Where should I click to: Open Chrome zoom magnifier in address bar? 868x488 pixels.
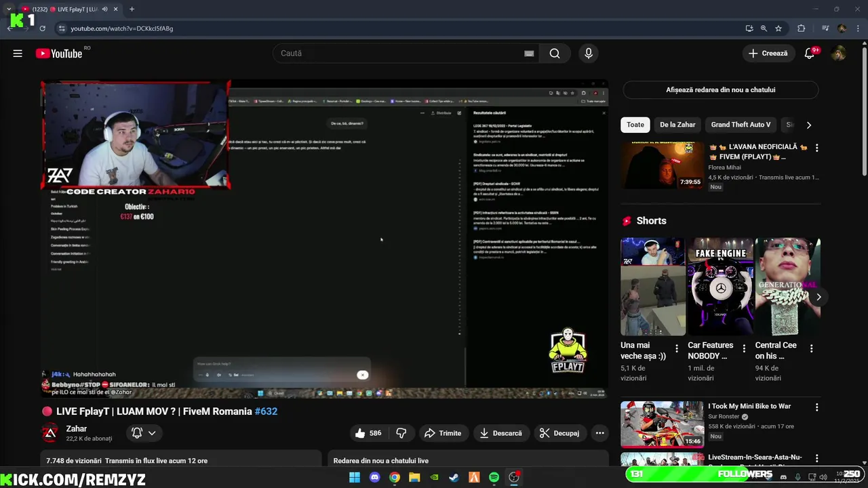[764, 28]
